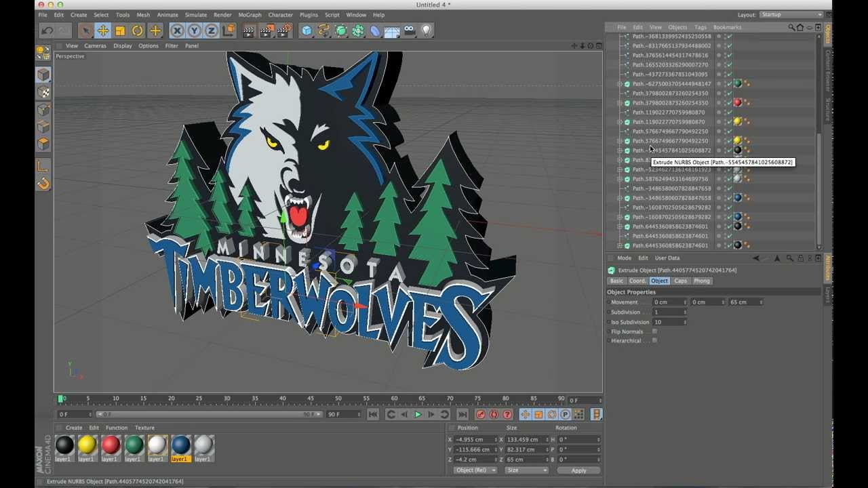The width and height of the screenshot is (868, 488).
Task: Expand the Path.-6273003705444948147 extrude object
Action: 619,84
